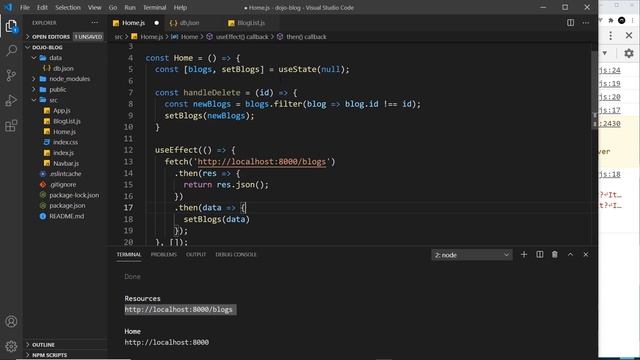Open Navbar.js in the file tree

(66, 163)
